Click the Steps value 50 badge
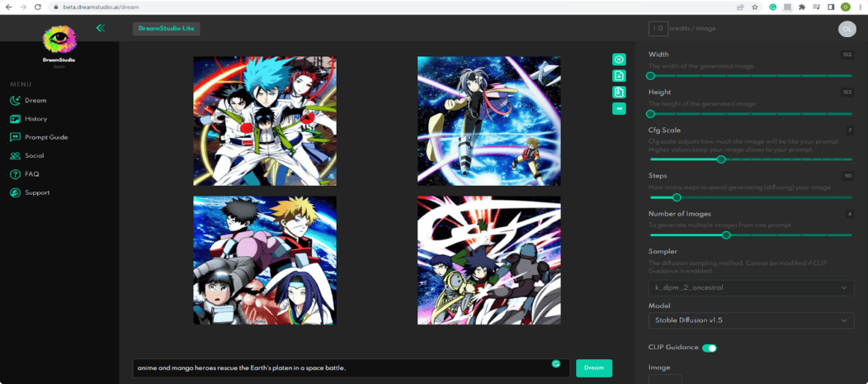Image resolution: width=868 pixels, height=384 pixels. (847, 176)
